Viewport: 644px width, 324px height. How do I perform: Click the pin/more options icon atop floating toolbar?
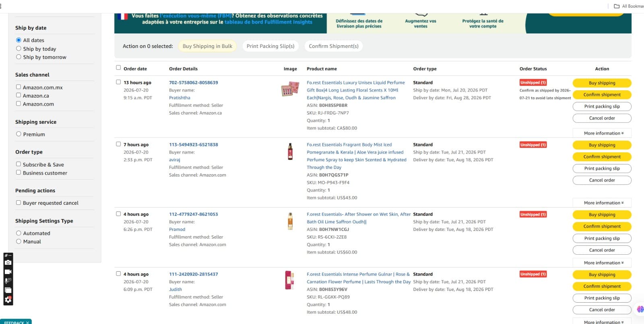click(x=8, y=255)
